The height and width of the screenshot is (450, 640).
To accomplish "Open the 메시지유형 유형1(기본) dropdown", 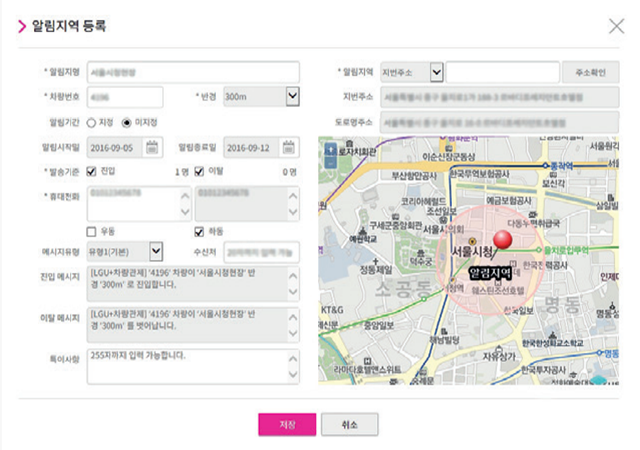I will [x=156, y=250].
